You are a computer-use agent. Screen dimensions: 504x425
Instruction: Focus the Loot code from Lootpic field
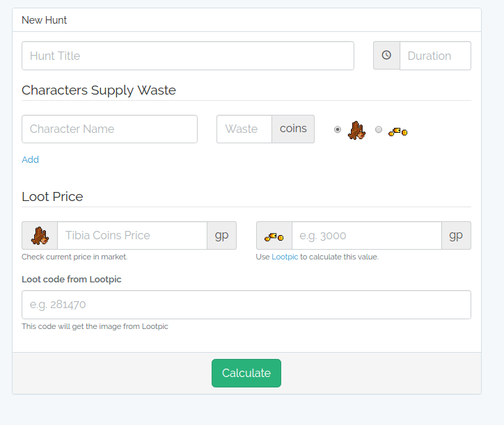[246, 305]
